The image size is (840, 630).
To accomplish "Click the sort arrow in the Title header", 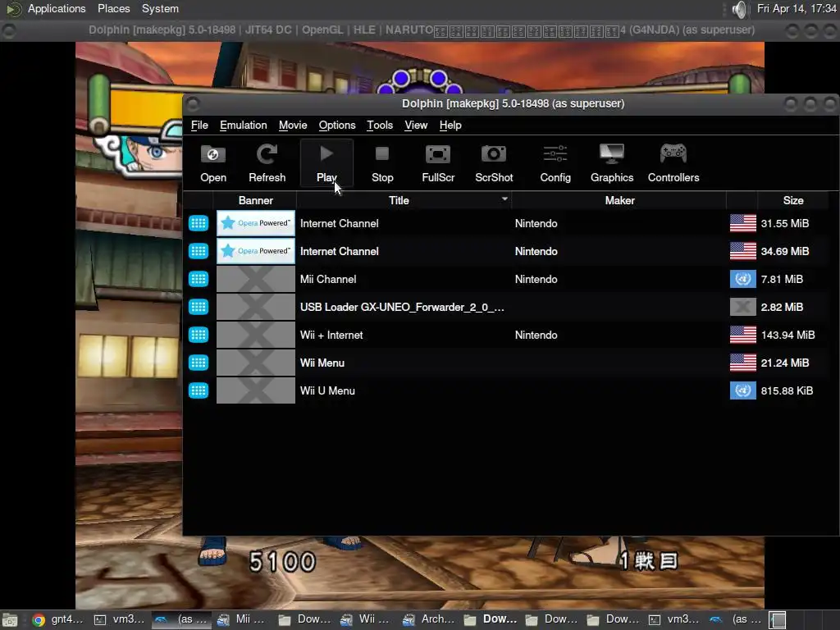I will tap(504, 199).
